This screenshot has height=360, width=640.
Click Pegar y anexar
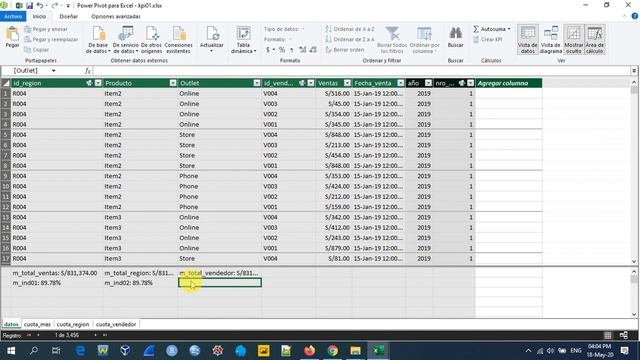point(46,29)
